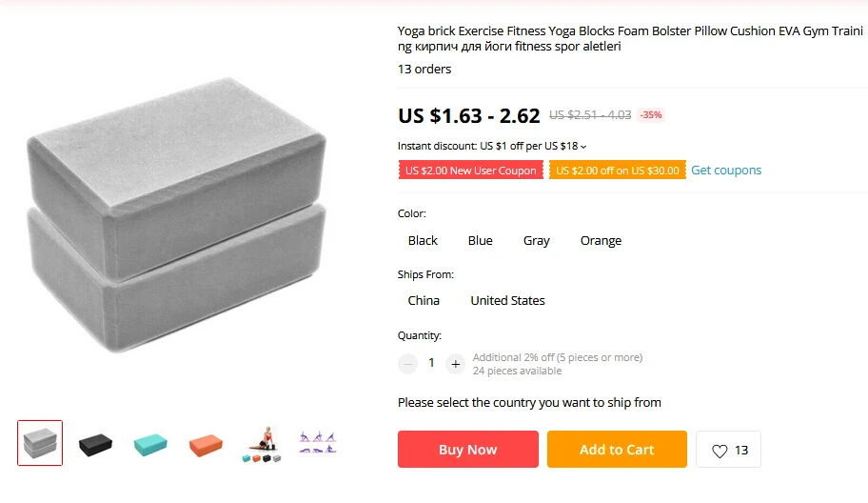Viewport: 868px width, 503px height.
Task: Click the Add to Cart button
Action: pyautogui.click(x=617, y=450)
